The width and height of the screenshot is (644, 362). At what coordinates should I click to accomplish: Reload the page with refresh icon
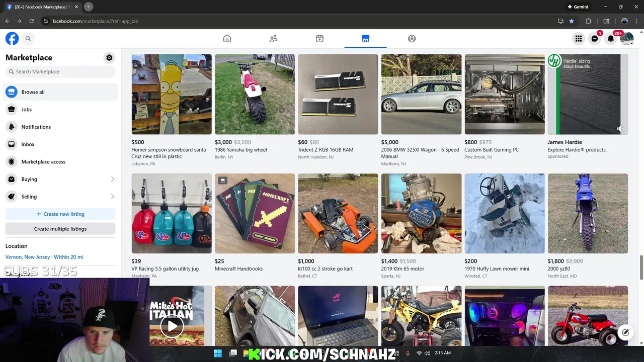pos(31,21)
